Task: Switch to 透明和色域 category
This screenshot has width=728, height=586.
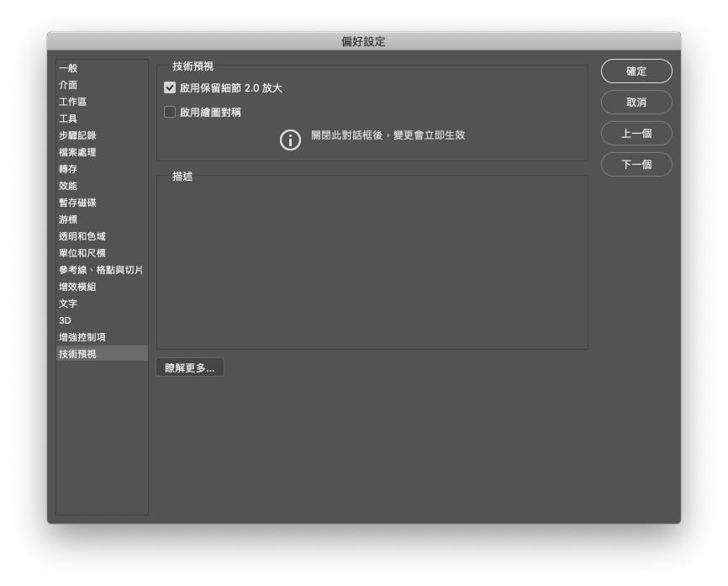Action: (82, 236)
